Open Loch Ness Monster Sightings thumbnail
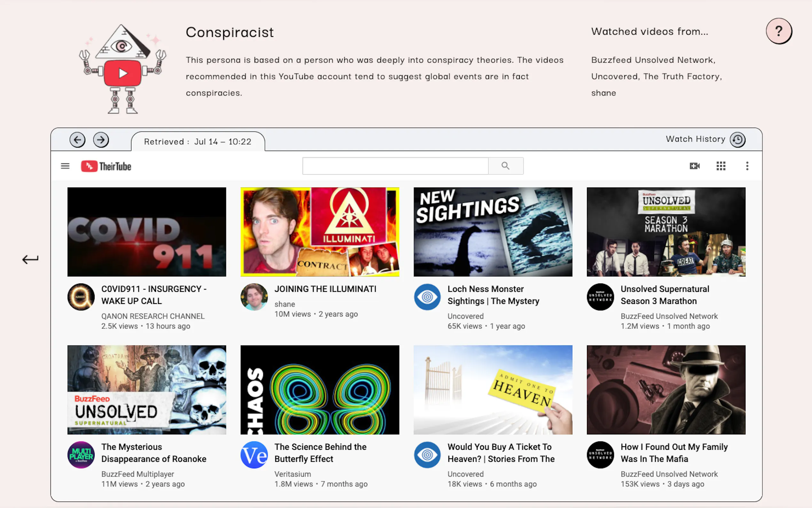The height and width of the screenshot is (508, 812). coord(493,232)
